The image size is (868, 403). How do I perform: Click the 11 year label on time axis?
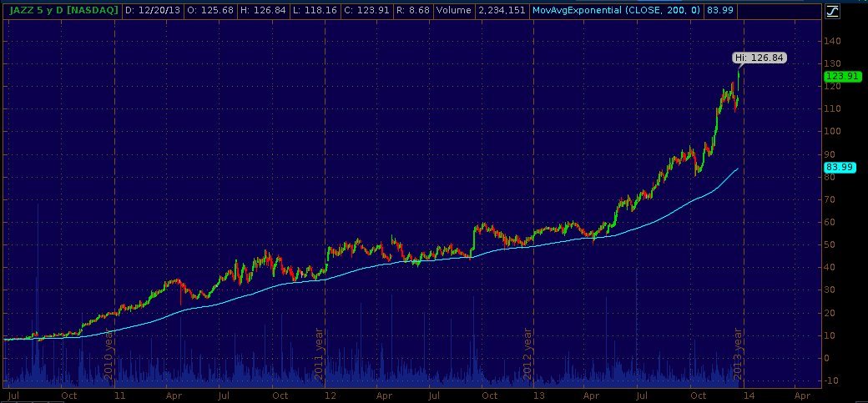click(120, 395)
